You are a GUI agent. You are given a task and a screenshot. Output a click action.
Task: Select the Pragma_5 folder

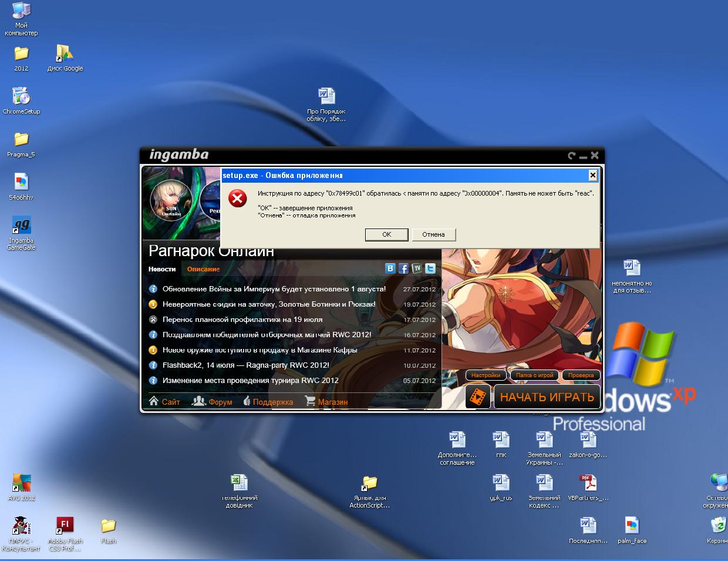(21, 145)
